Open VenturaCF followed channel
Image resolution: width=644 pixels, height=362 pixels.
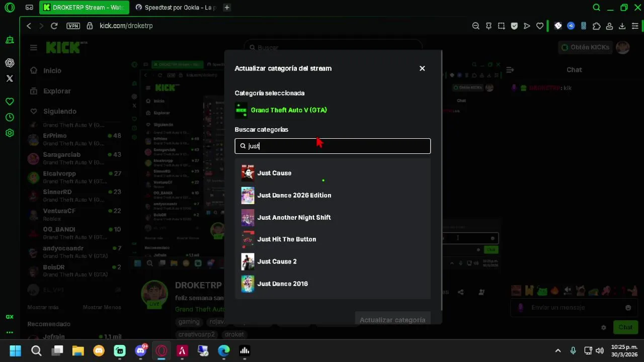point(74,214)
